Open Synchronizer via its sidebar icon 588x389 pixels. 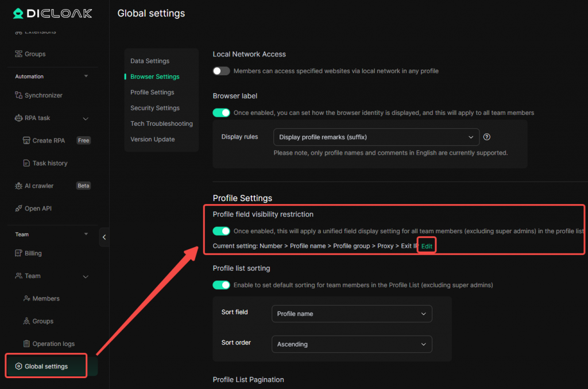pyautogui.click(x=19, y=95)
